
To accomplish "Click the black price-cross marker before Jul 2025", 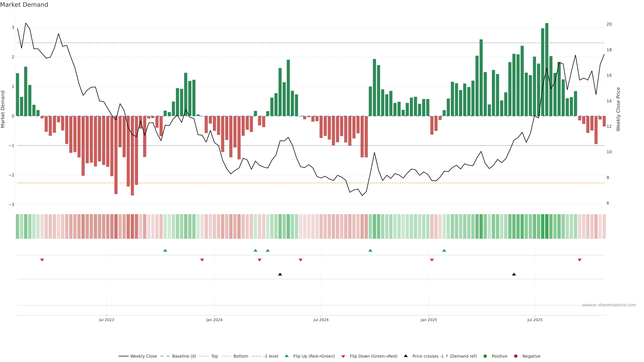I will click(514, 274).
